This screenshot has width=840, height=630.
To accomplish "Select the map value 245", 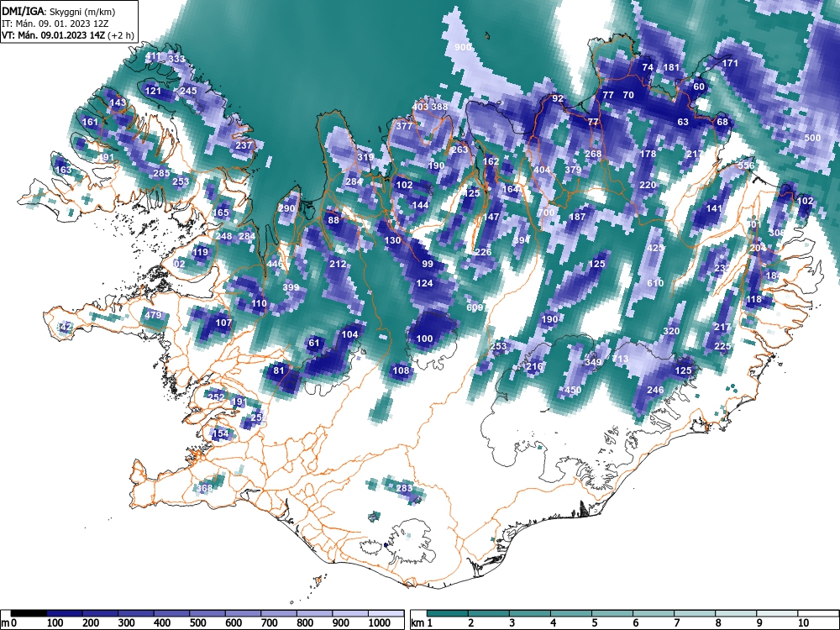I will 188,91.
